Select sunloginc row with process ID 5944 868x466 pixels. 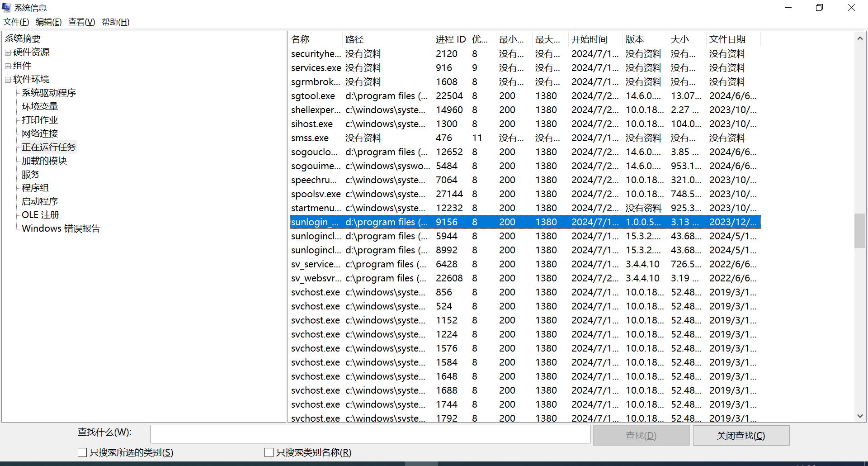pos(525,236)
